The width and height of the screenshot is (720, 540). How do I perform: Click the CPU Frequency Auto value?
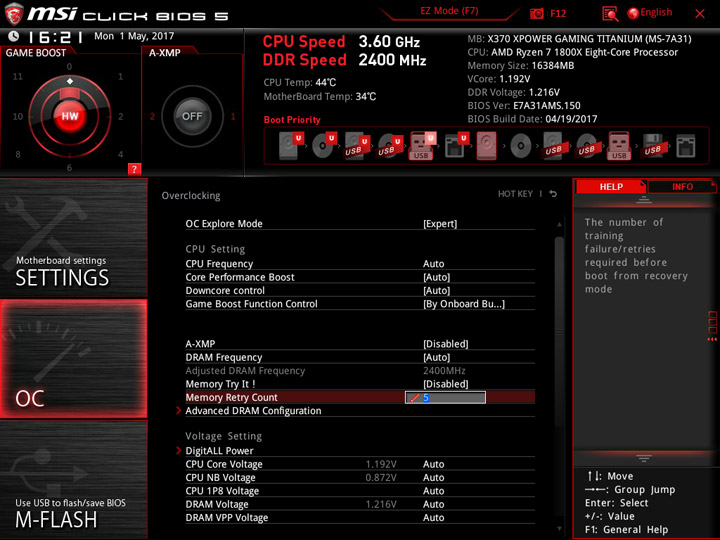433,264
